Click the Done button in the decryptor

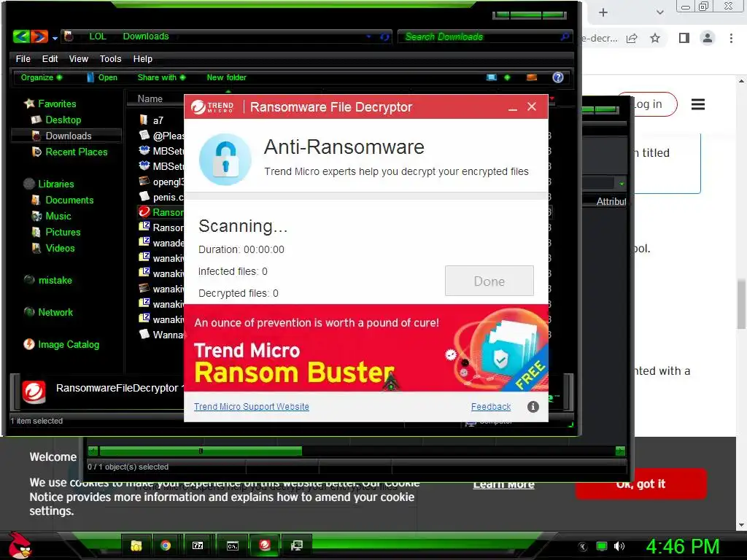[489, 281]
